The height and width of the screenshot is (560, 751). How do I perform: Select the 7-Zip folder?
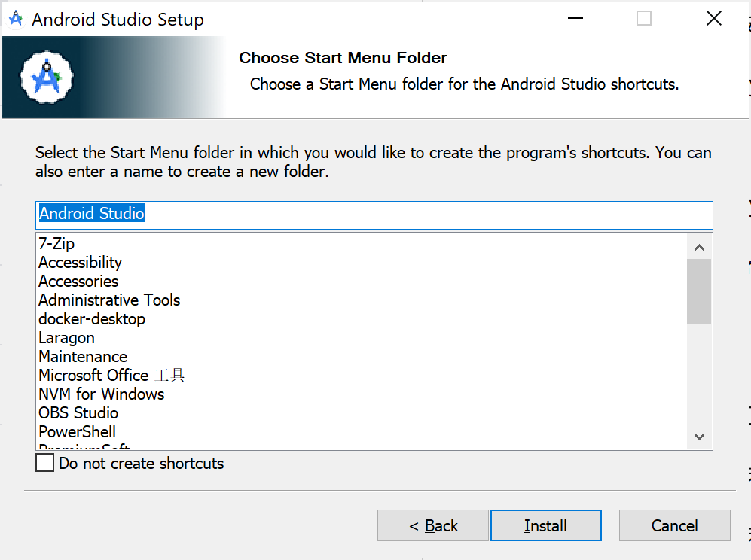coord(57,244)
